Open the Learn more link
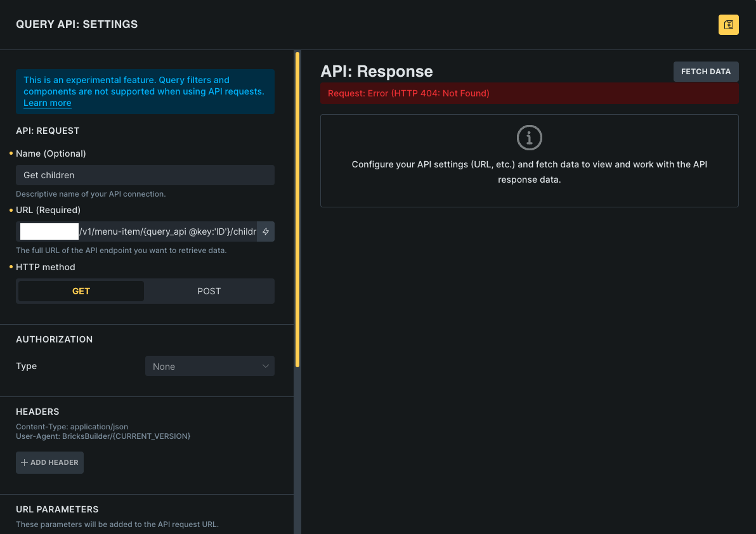This screenshot has height=534, width=756. (x=47, y=103)
